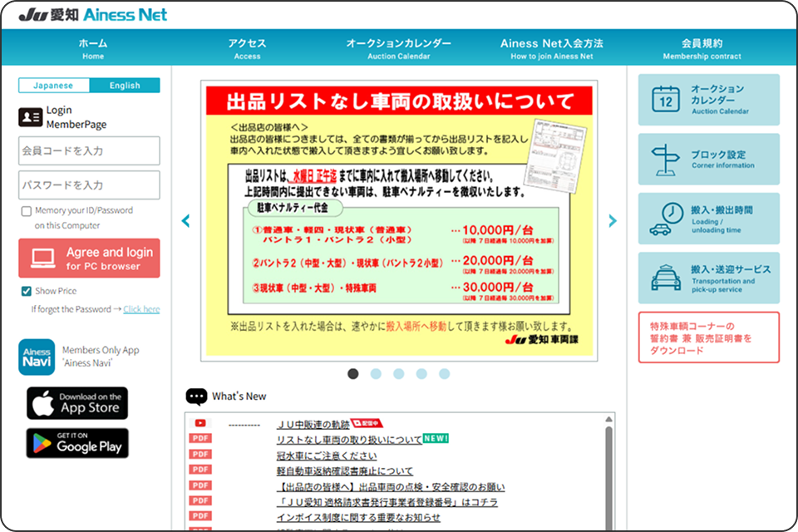The width and height of the screenshot is (798, 532).
Task: Open Transportation and pick-up service tile
Action: [708, 278]
